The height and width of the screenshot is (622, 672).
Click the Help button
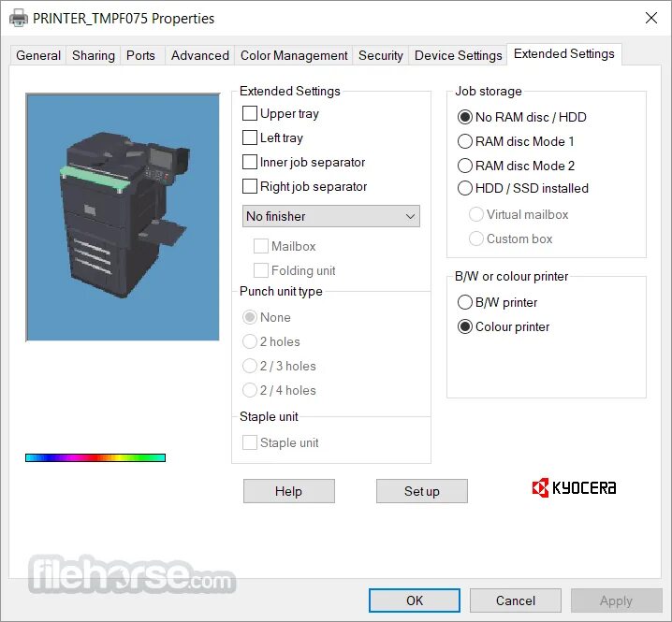click(x=289, y=491)
